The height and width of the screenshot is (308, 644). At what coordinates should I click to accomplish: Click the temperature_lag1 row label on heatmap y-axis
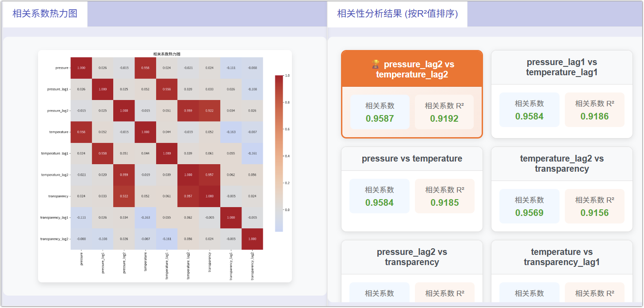pyautogui.click(x=55, y=153)
